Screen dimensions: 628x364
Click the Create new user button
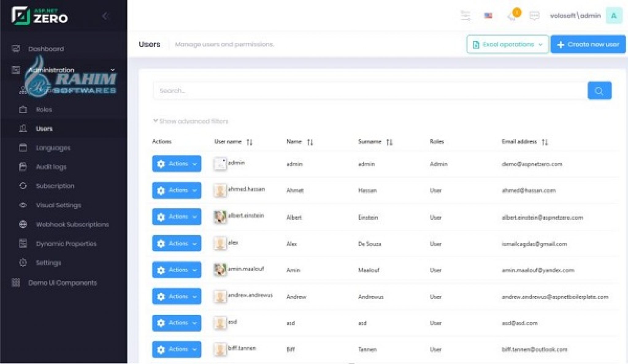(x=588, y=44)
